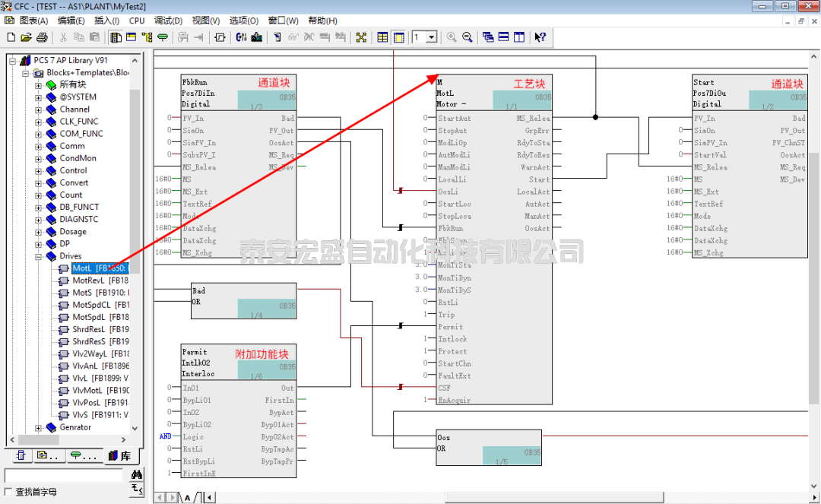Select sheet tab A at bottom
Viewport: 821px width, 504px height.
pos(187,497)
